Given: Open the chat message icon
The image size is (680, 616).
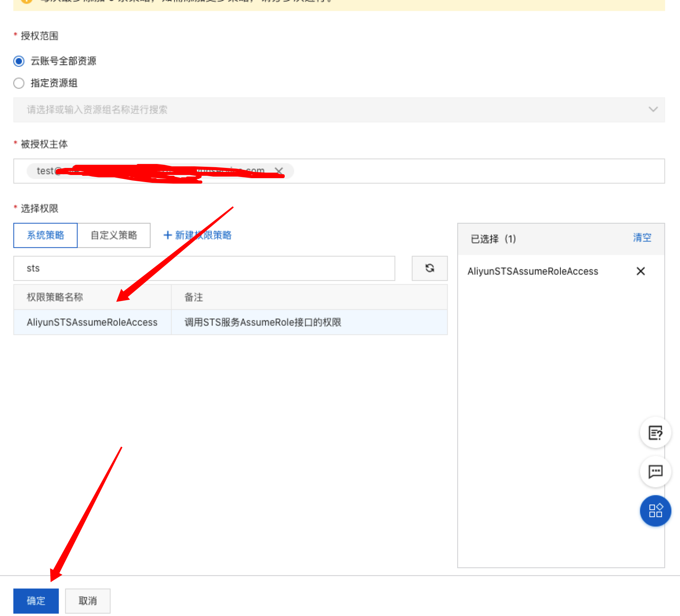Looking at the screenshot, I should (x=655, y=472).
